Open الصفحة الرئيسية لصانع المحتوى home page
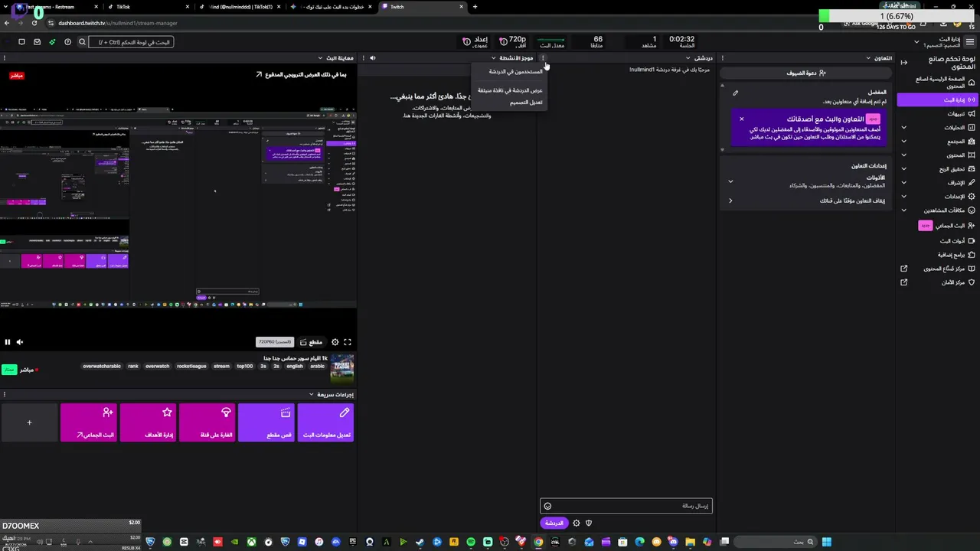 click(939, 82)
